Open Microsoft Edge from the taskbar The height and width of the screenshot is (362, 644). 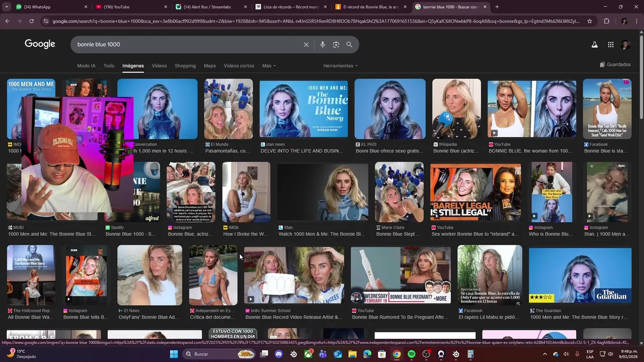(x=367, y=354)
